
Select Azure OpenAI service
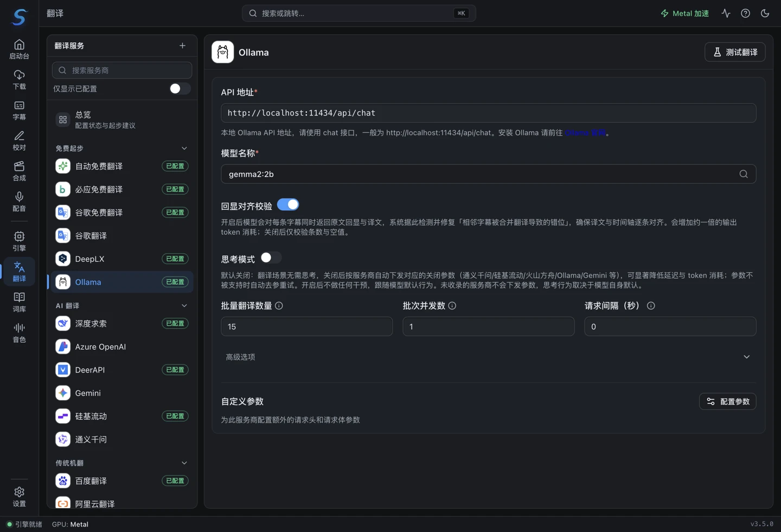pyautogui.click(x=122, y=347)
